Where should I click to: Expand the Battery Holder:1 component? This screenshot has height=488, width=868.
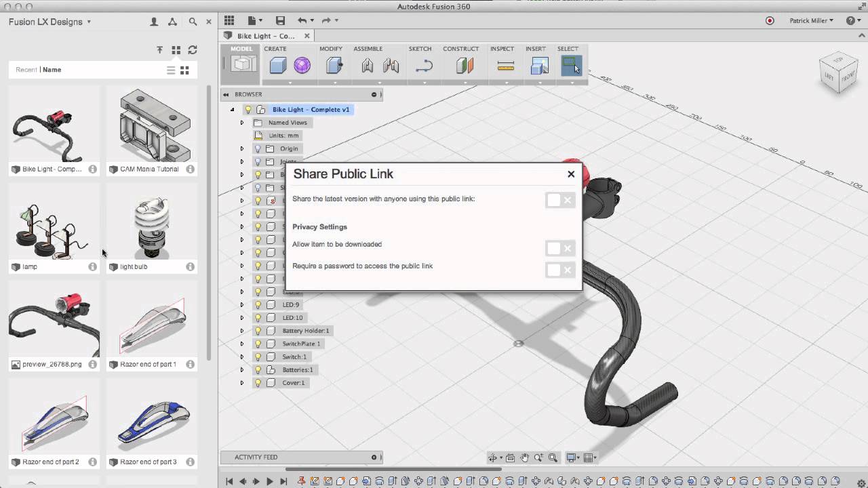tap(242, 331)
